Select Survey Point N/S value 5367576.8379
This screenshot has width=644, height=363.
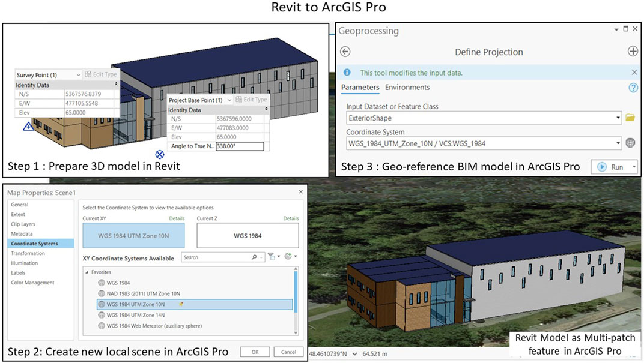pyautogui.click(x=83, y=94)
